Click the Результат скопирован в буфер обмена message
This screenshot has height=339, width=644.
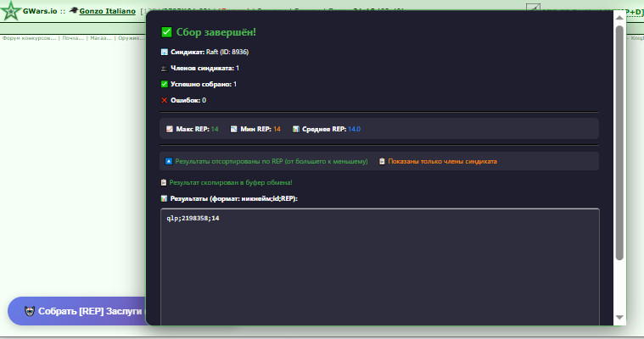click(x=231, y=182)
